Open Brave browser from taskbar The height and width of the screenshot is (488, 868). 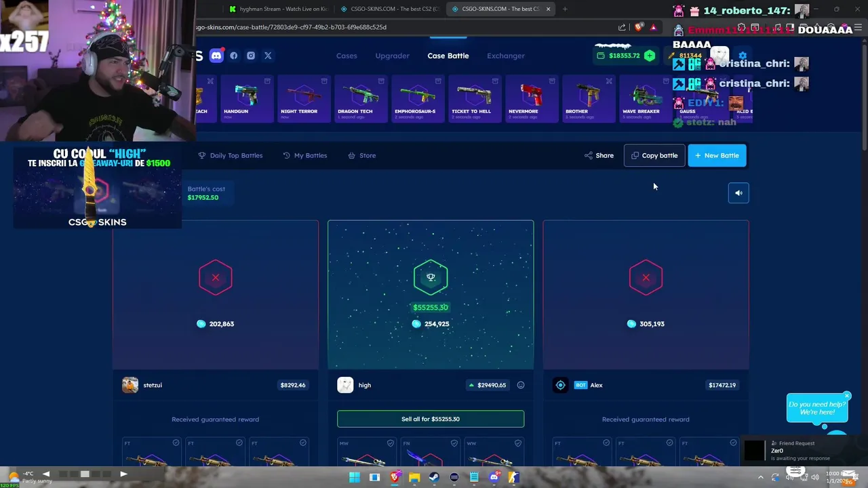coord(395,477)
